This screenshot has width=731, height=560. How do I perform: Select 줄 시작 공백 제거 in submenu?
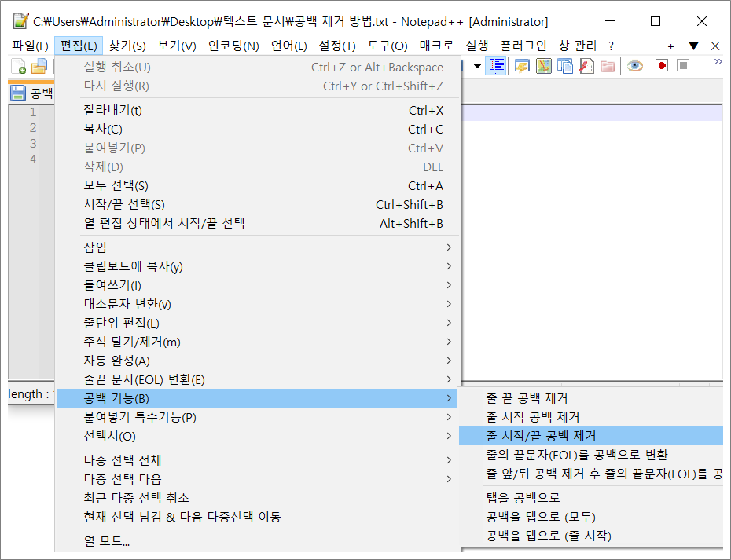point(591,417)
